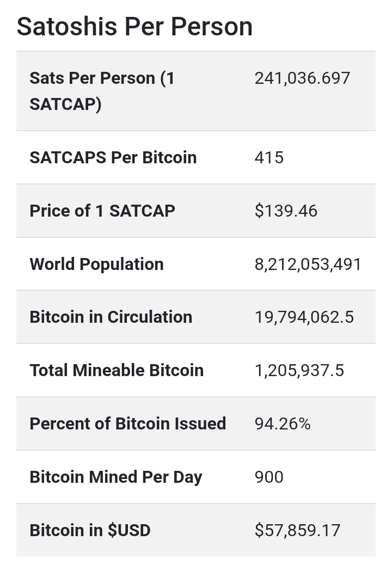392x565 pixels.
Task: Select the SATCAPS Per Bitcoin label
Action: (x=113, y=157)
